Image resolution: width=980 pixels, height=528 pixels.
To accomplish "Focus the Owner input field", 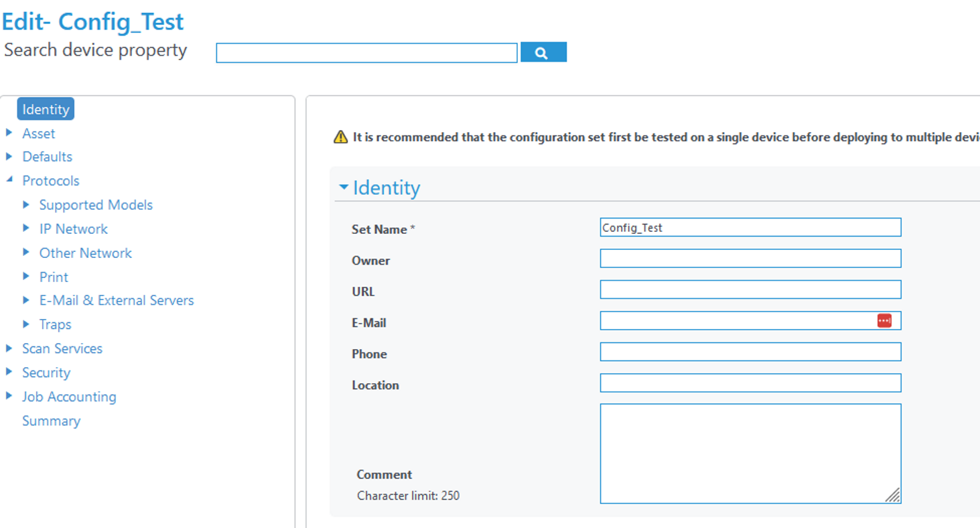I will [x=750, y=258].
